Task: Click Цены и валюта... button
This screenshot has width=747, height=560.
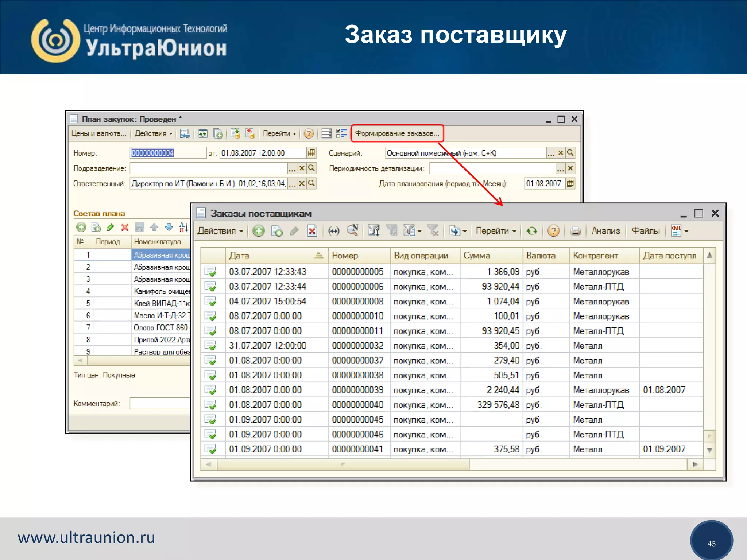Action: coord(99,133)
